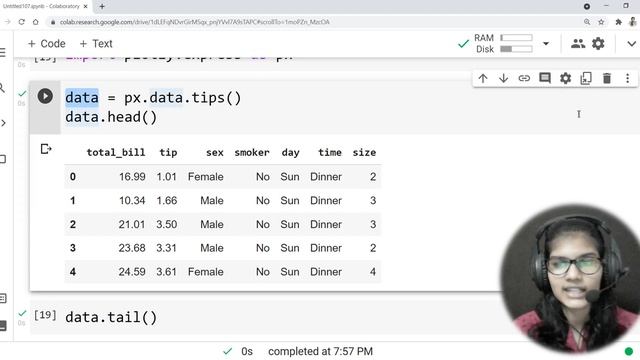The height and width of the screenshot is (360, 640).
Task: Open the command palette sidebar icon
Action: coord(3,298)
